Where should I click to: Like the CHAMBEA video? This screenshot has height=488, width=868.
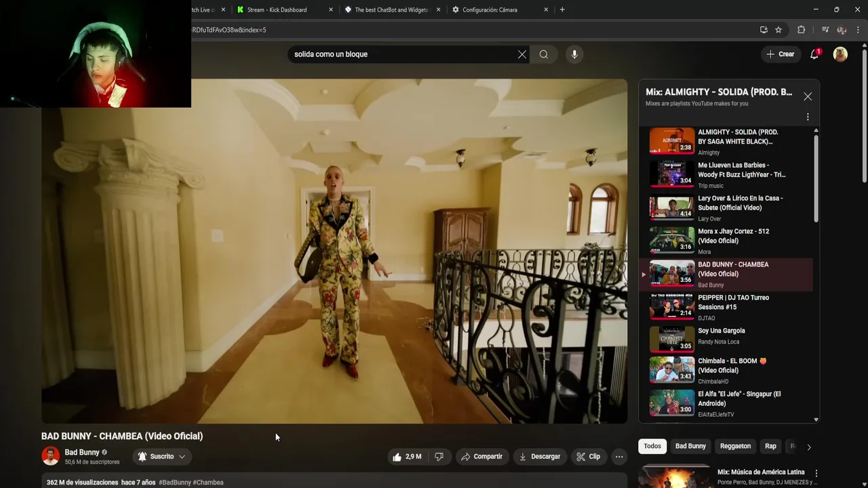(406, 457)
